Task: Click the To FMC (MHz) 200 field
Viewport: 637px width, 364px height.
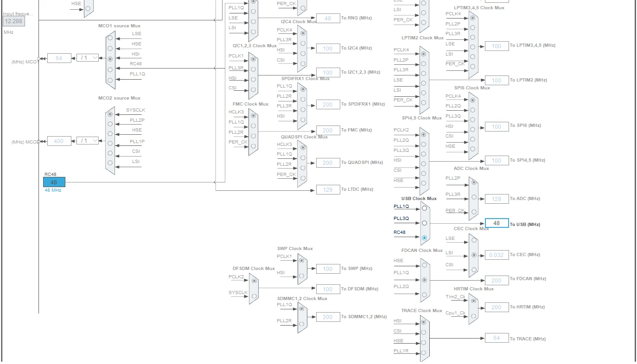Action: (x=328, y=131)
